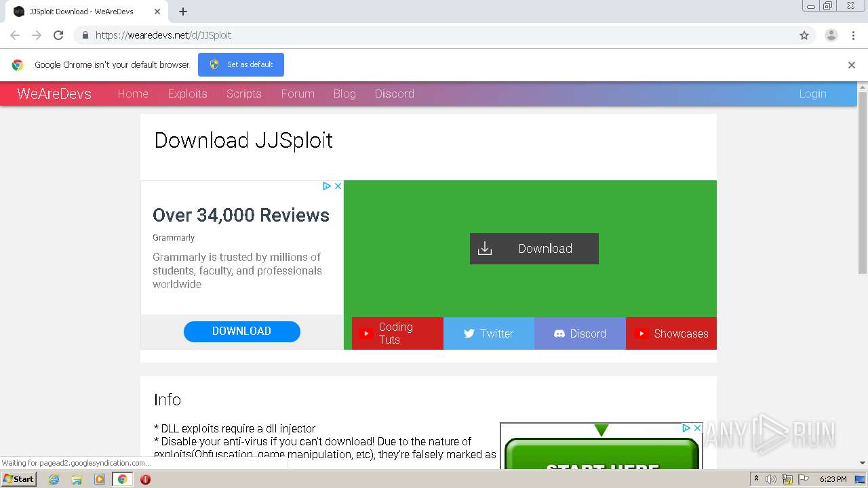The image size is (868, 488).
Task: Click the 6:23 PM system clock
Action: [833, 479]
